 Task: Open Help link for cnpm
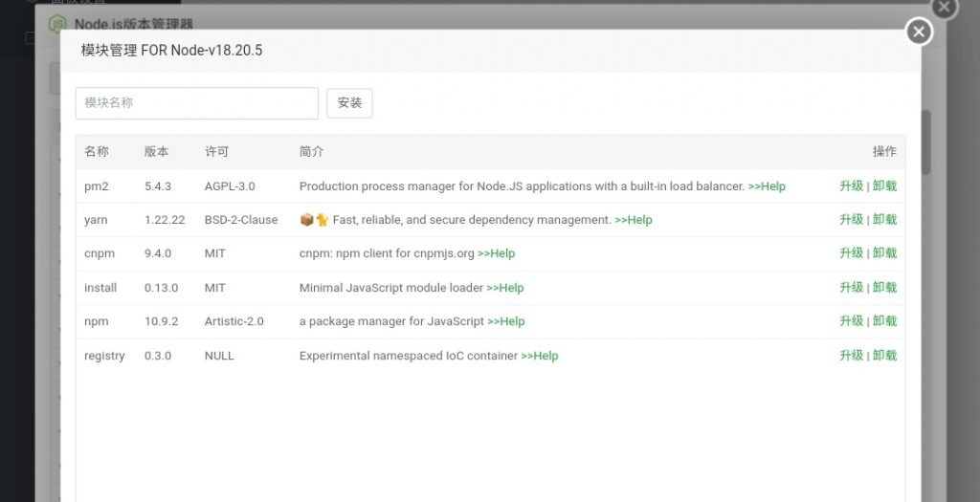coord(496,254)
